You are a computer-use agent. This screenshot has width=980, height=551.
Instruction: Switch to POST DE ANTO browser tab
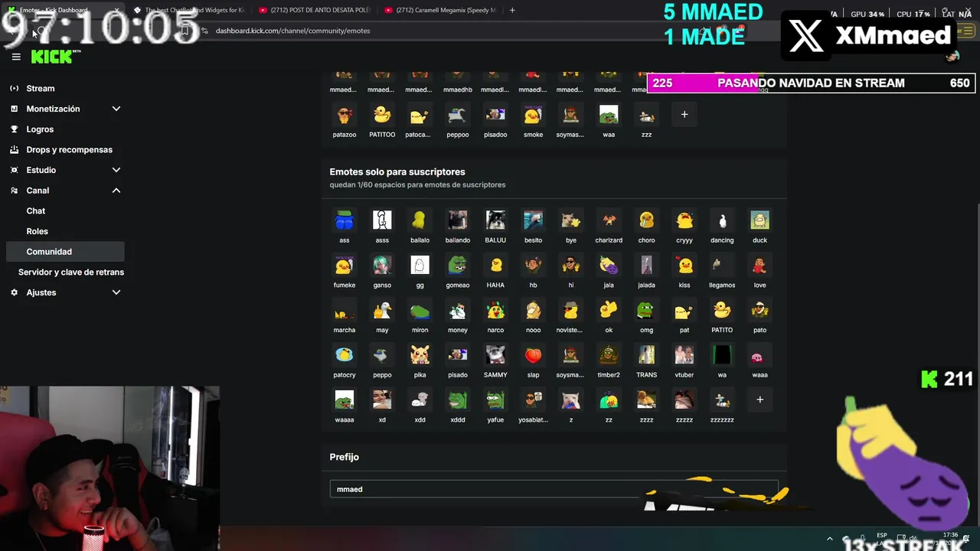[314, 10]
